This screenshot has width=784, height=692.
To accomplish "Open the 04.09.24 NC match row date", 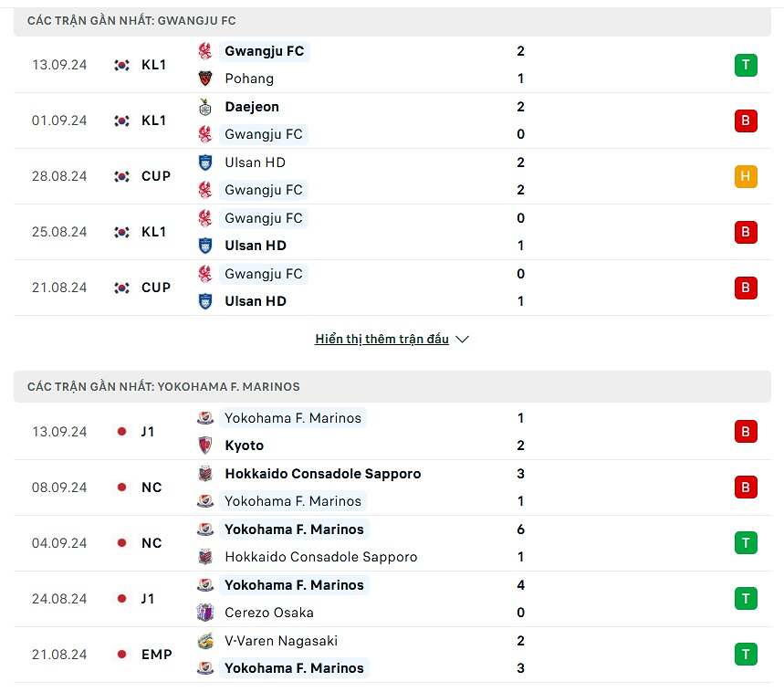I will pos(59,543).
